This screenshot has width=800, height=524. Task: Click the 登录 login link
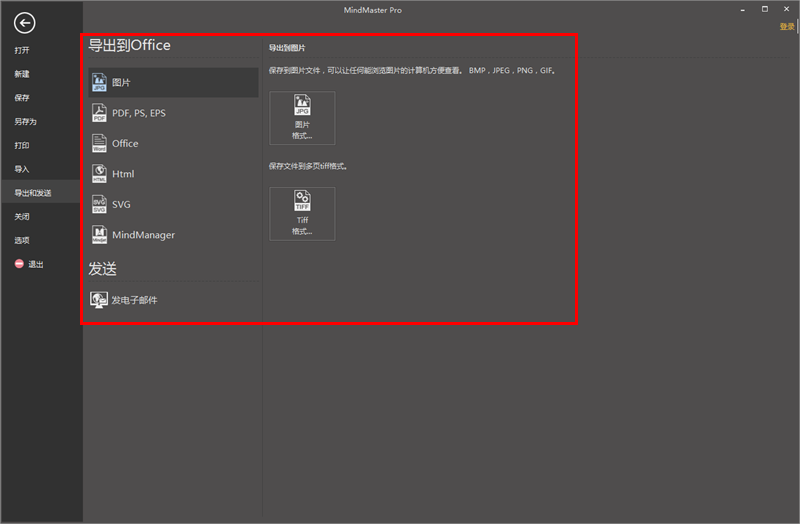coord(786,27)
